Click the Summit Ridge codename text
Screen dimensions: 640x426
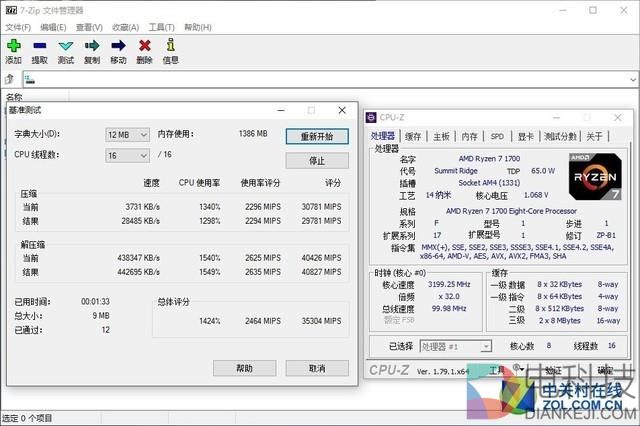pos(456,171)
